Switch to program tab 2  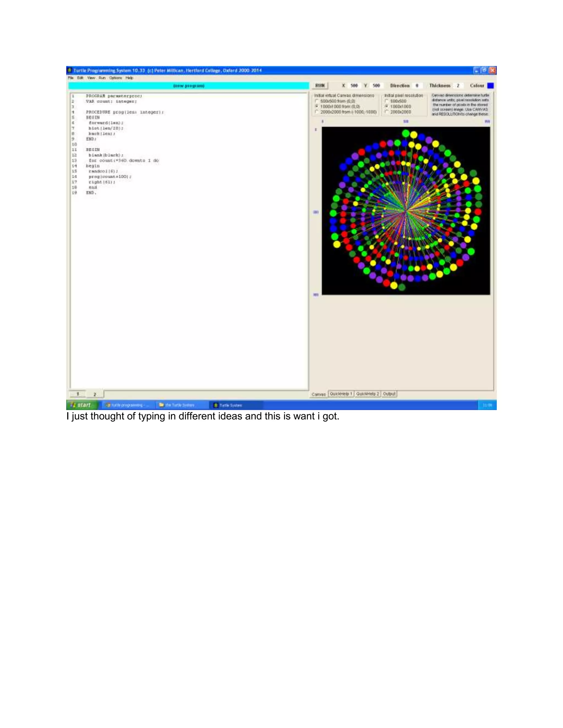click(x=95, y=394)
